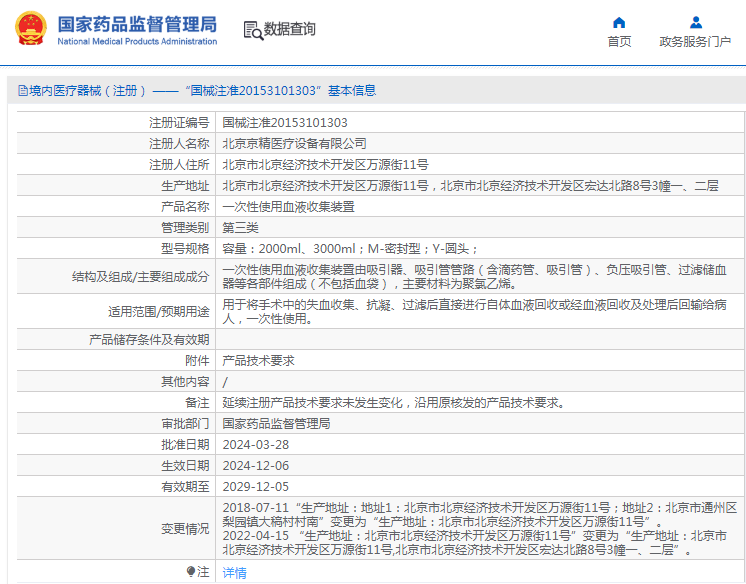Viewport: 746px width, 584px height.
Task: Click the 境内医疗器械（注册）基本信息 header
Action: [197, 90]
